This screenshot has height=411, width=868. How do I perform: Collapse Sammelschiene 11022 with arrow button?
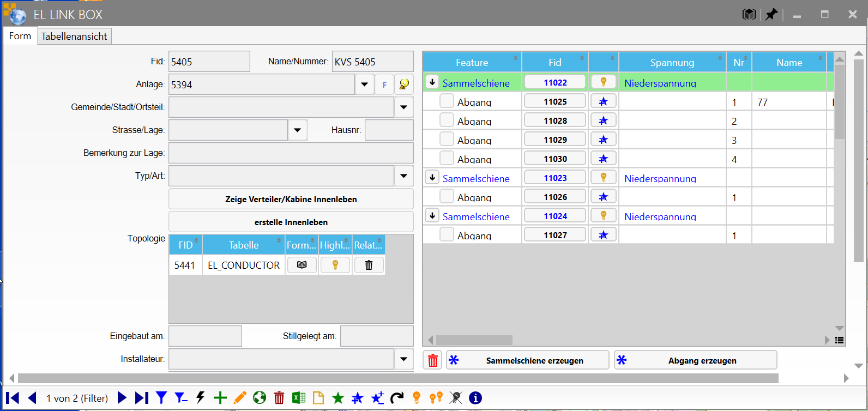(x=432, y=82)
